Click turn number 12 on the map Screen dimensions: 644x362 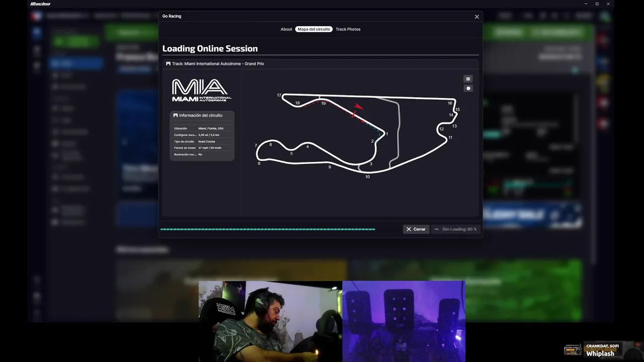441,129
